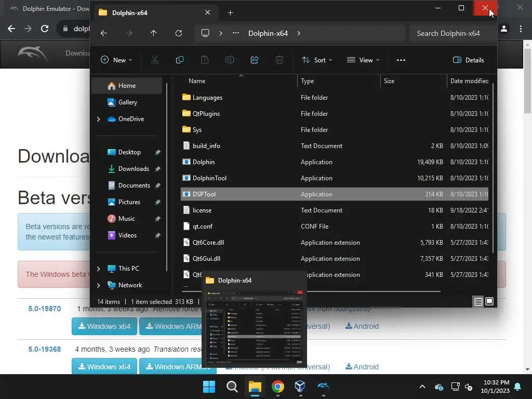
Task: Go back in File Explorer
Action: coord(104,33)
